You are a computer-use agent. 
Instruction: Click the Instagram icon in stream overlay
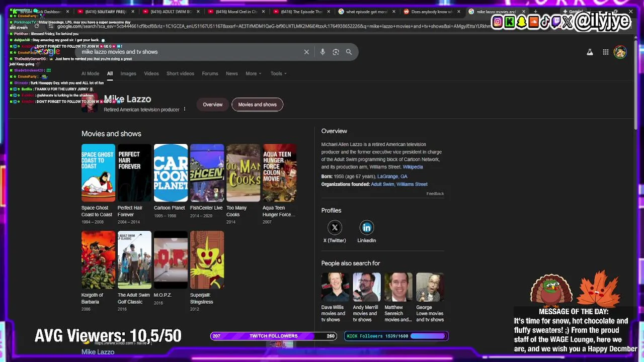coord(498,22)
